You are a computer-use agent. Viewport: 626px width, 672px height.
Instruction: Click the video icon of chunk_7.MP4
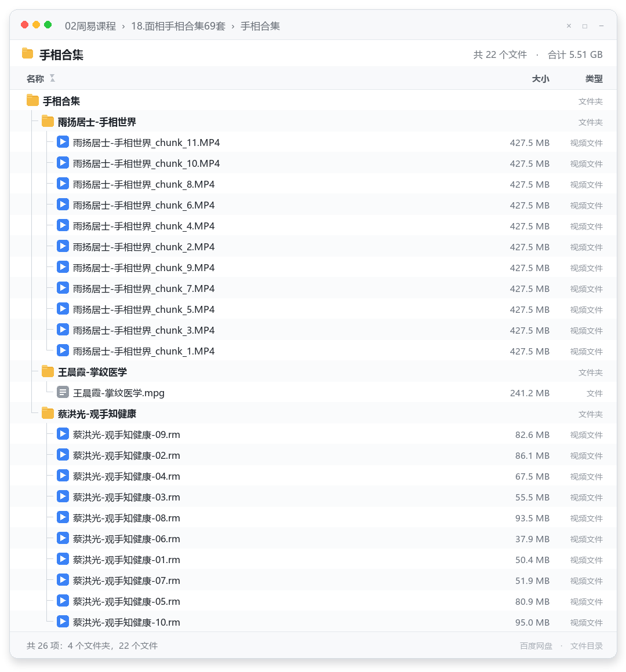click(x=63, y=288)
